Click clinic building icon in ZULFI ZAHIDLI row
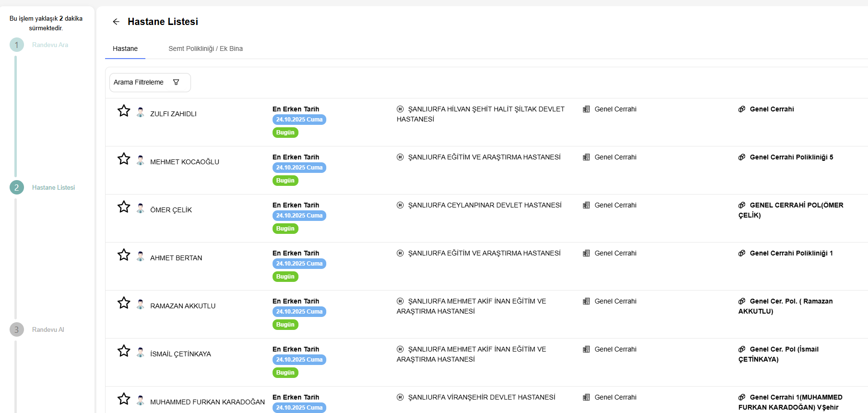868x413 pixels. pos(586,109)
